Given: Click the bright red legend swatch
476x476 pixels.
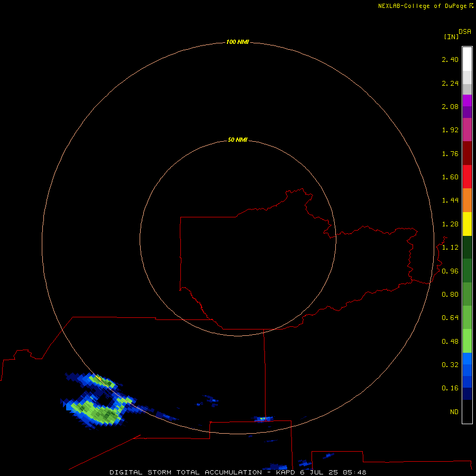Looking at the screenshot, I should (467, 177).
